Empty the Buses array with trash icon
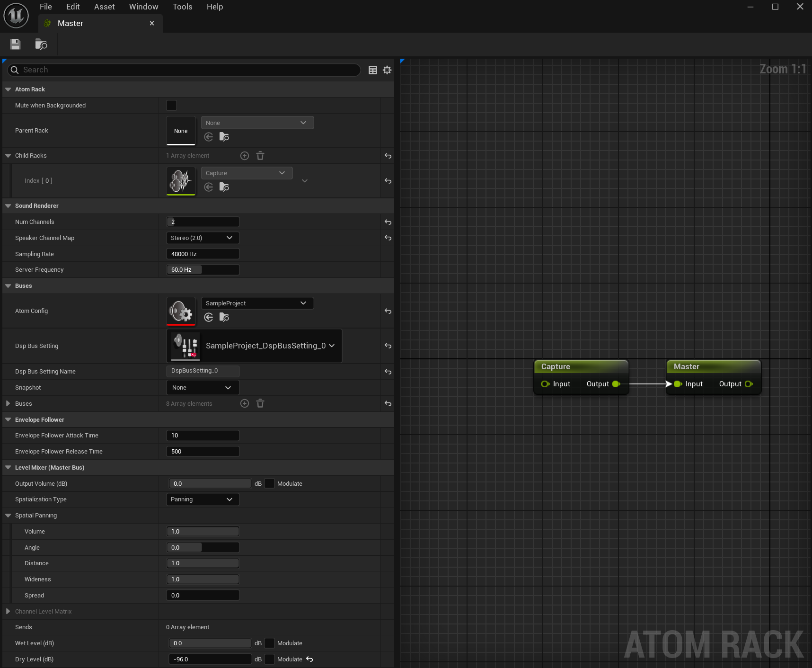The image size is (812, 668). tap(260, 403)
